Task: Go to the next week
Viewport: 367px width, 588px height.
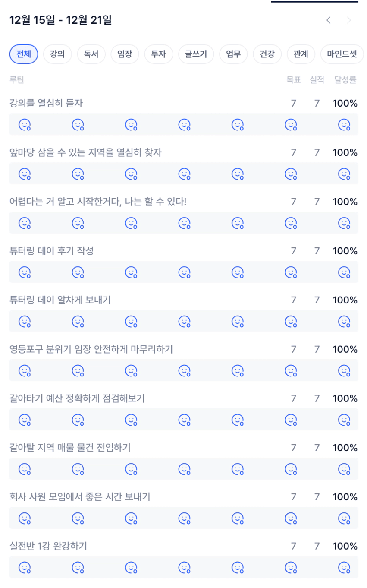Action: 349,20
